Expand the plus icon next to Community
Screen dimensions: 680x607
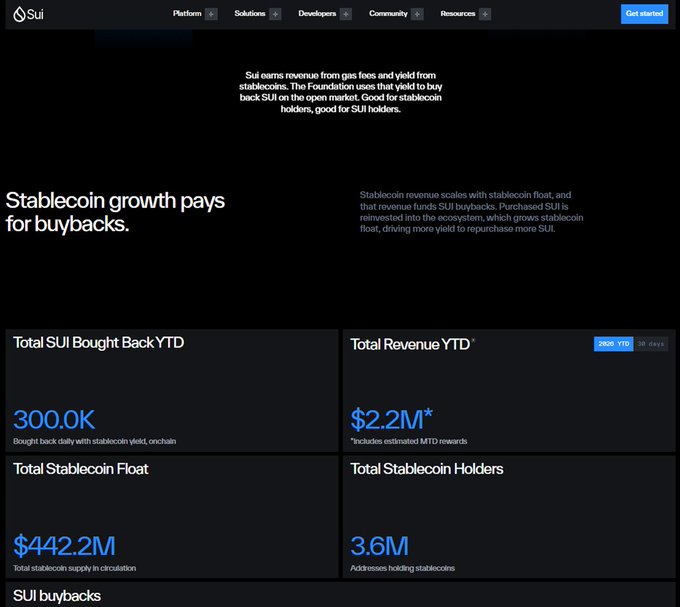417,14
